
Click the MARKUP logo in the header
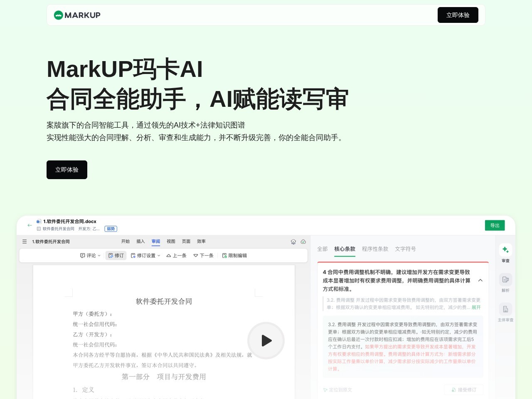pos(77,15)
